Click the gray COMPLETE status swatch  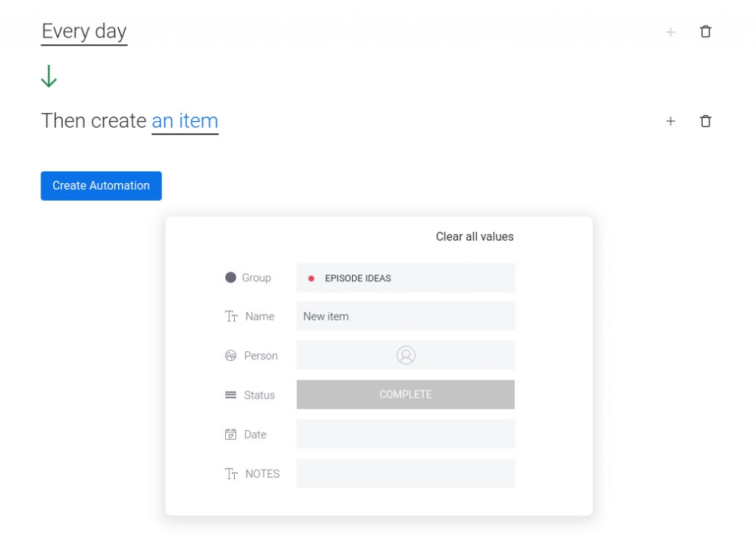point(405,394)
